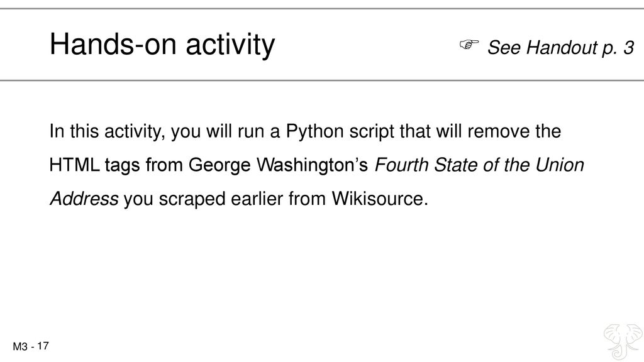Image resolution: width=644 pixels, height=362 pixels.
Task: Click the slide number 'M3 - 17'
Action: (31, 346)
